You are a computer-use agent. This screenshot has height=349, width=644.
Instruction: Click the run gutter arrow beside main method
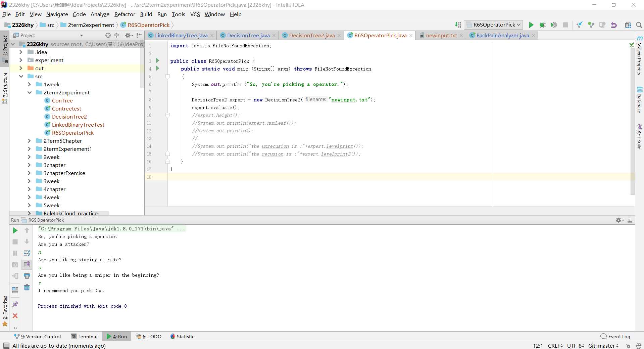(157, 69)
